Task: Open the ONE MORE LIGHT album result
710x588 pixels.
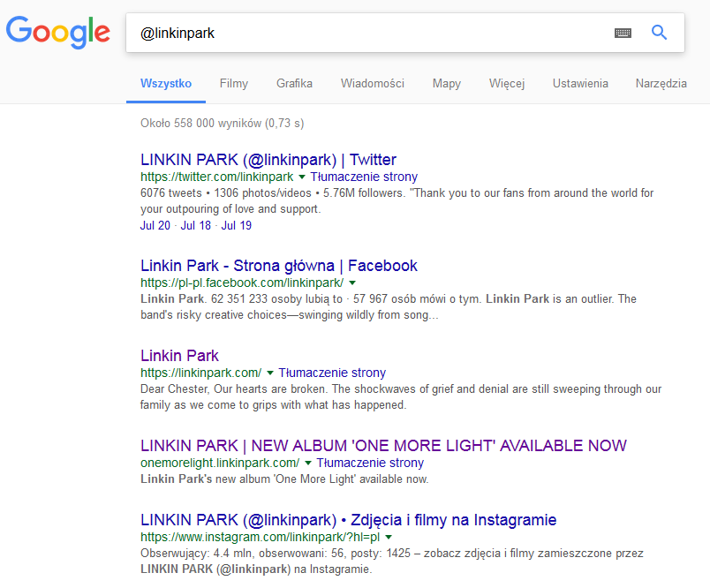Action: click(383, 446)
